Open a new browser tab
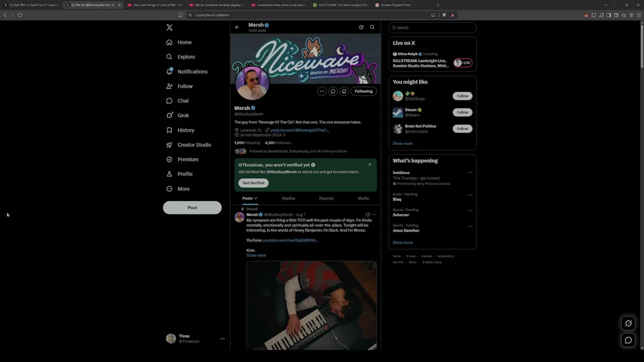The height and width of the screenshot is (362, 644). click(x=438, y=5)
